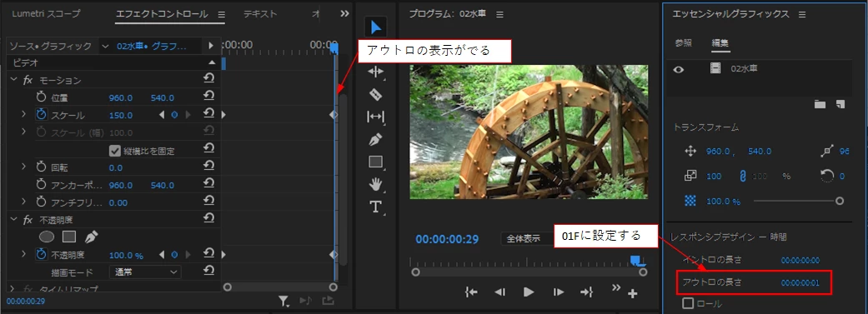Hide the 02水車 layer eye icon

[679, 69]
